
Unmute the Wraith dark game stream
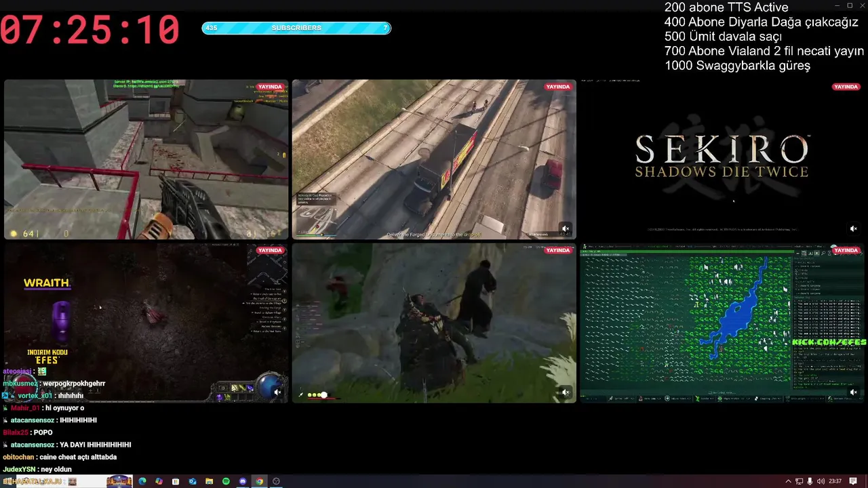[x=277, y=392]
